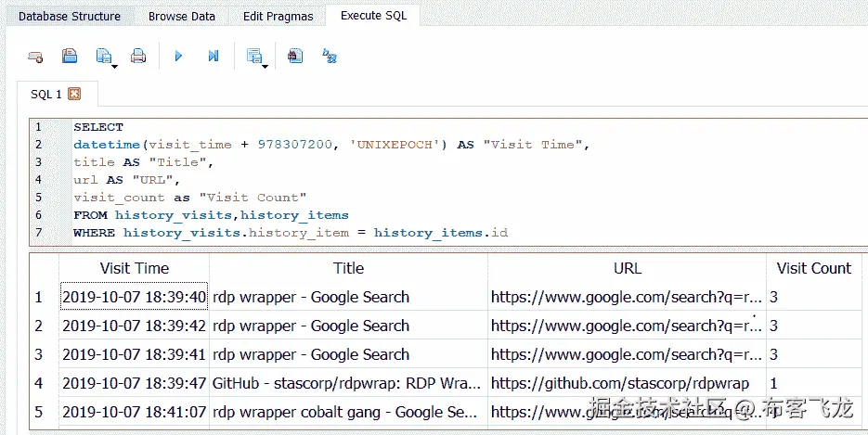Open the Edit Pragmas tab

(278, 16)
